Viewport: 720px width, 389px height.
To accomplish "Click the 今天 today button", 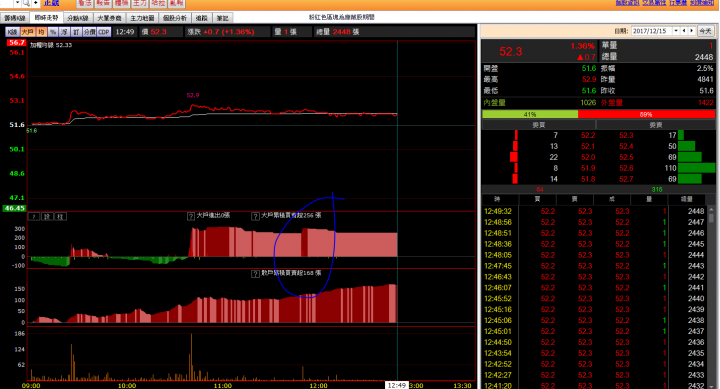I will pos(705,31).
